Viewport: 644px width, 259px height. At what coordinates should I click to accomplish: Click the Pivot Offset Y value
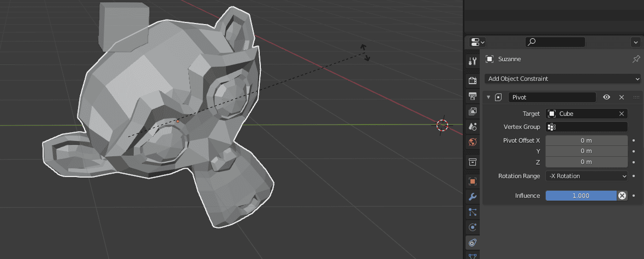(x=587, y=151)
